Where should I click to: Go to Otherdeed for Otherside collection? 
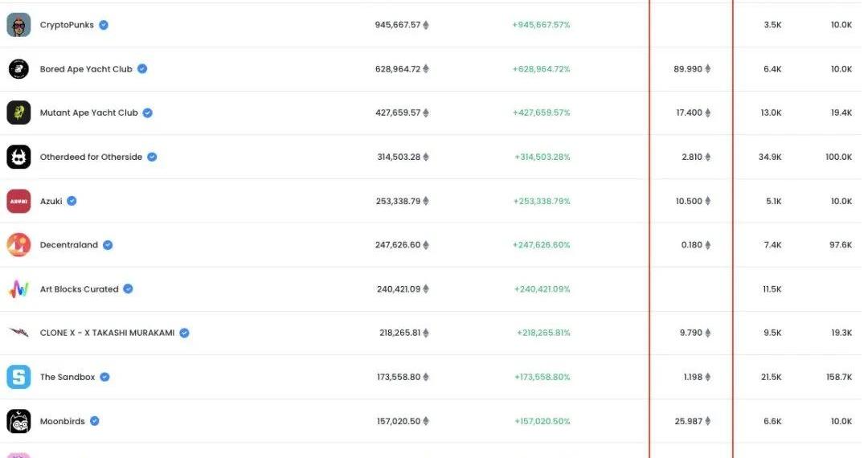pos(91,157)
